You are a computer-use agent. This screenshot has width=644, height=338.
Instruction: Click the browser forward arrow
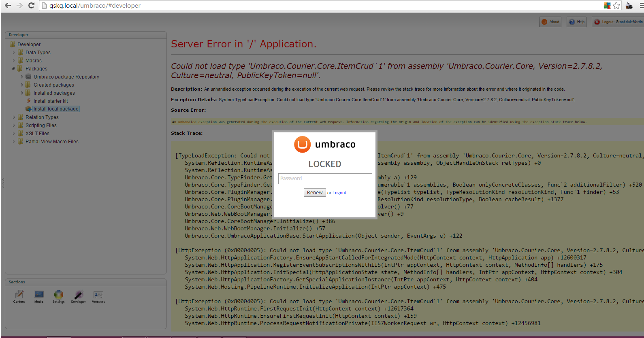[x=19, y=6]
